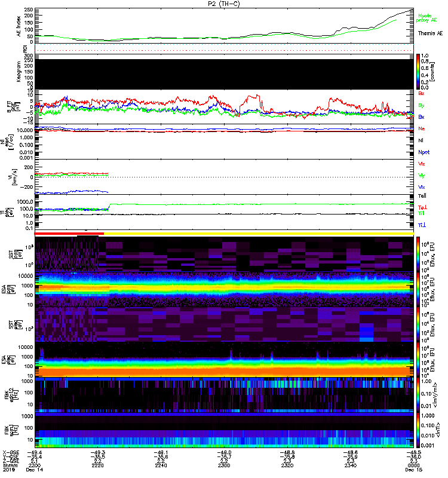The image size is (448, 478).
Task: Click the "B_FIT GSE [nT]" axis label
Action: tap(13, 107)
